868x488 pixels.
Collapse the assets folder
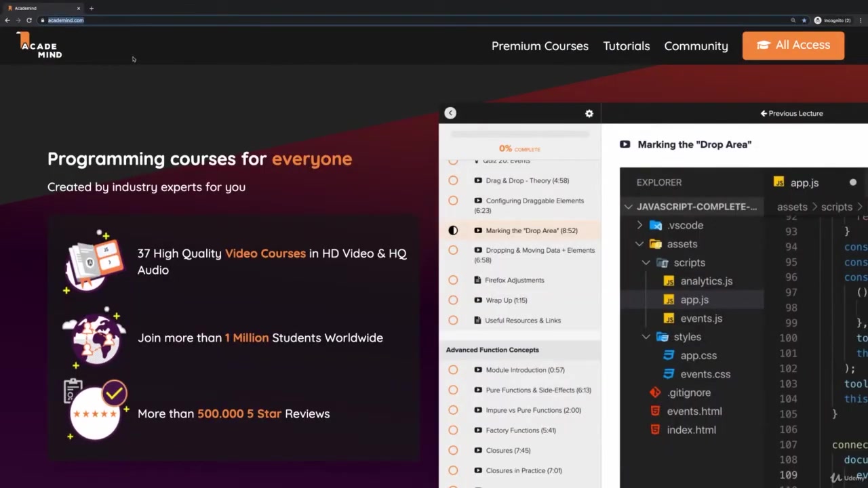(639, 244)
